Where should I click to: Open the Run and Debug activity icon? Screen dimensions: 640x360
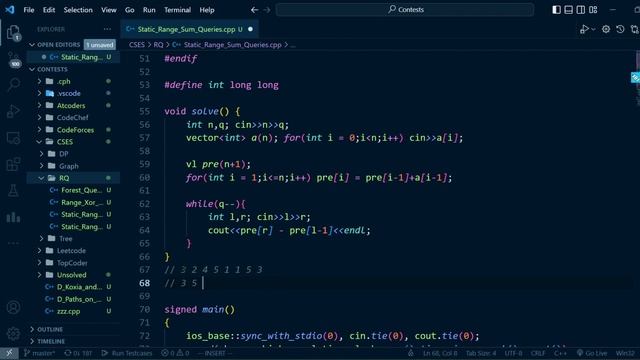[x=13, y=111]
